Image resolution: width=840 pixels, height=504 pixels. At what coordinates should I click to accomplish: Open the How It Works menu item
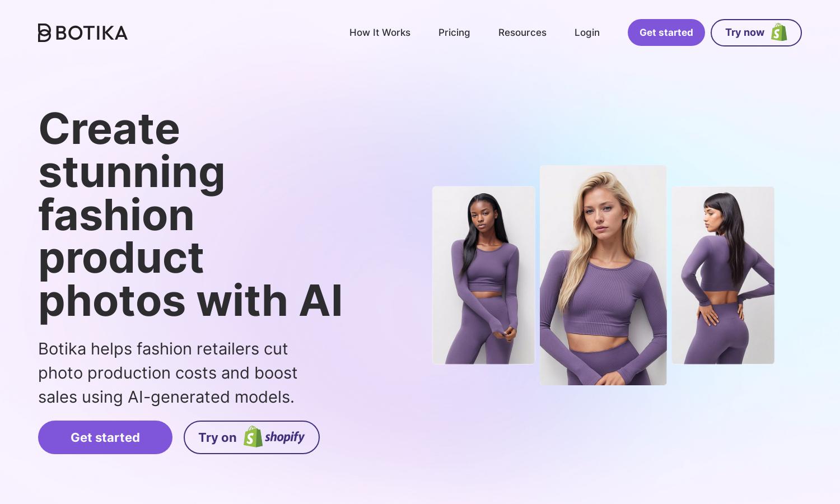(x=380, y=32)
